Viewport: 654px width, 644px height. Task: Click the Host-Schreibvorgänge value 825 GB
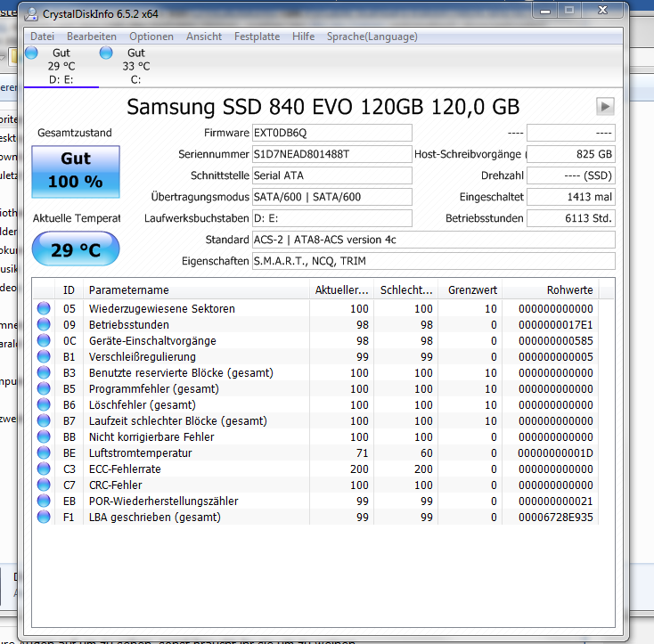tap(571, 154)
